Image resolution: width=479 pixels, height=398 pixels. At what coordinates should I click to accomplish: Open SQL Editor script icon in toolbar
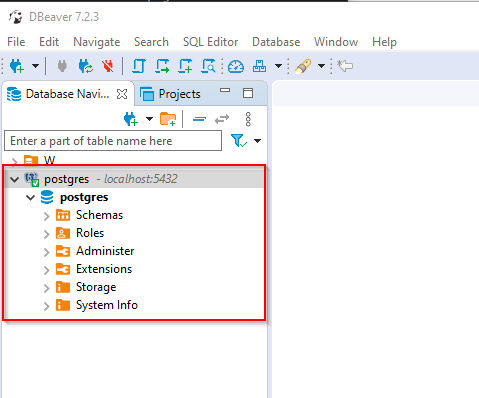[138, 66]
